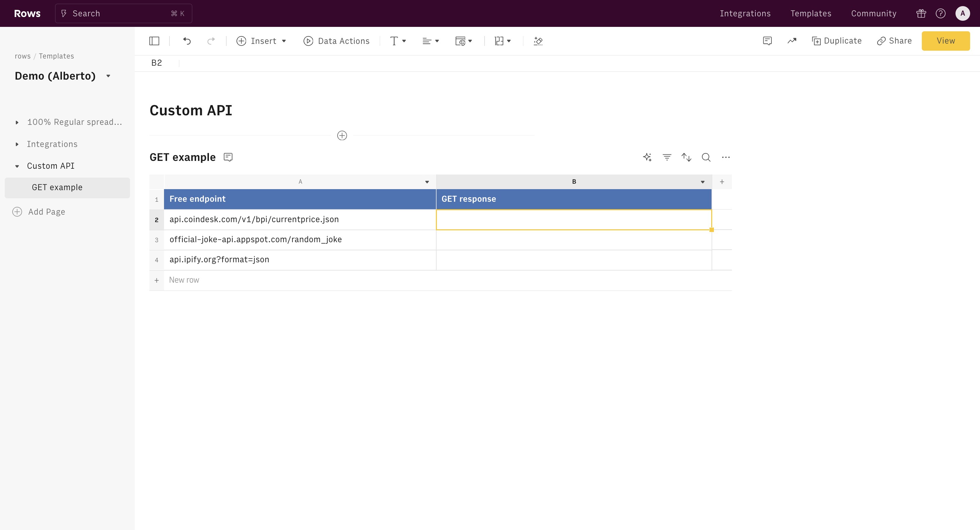The image size is (980, 530).
Task: Click the filter icon above the table
Action: click(667, 157)
